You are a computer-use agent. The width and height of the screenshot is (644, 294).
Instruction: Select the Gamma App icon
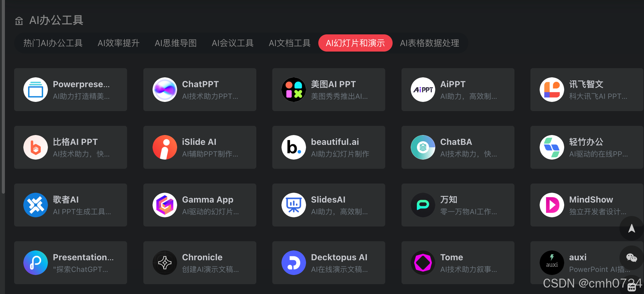coord(165,205)
